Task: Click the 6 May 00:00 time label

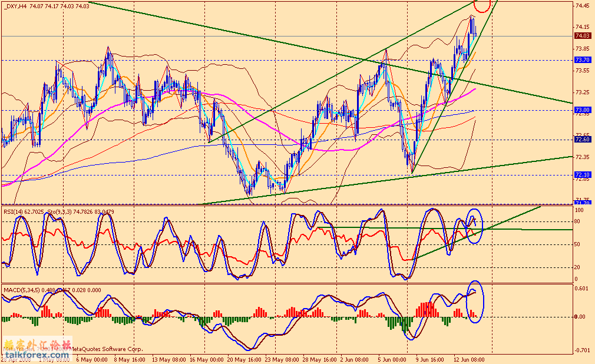Action: click(91, 359)
